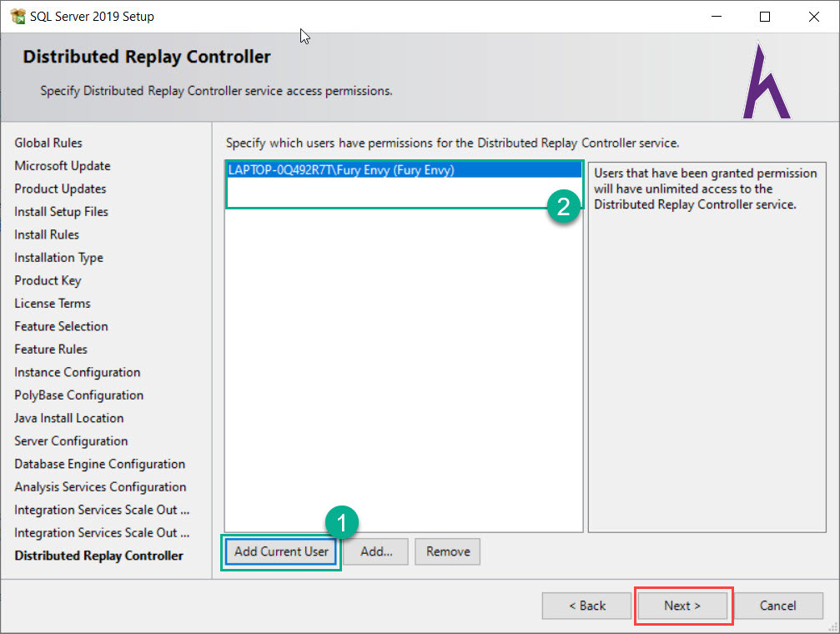
Task: Close the SQL Server 2019 Setup window
Action: [814, 17]
